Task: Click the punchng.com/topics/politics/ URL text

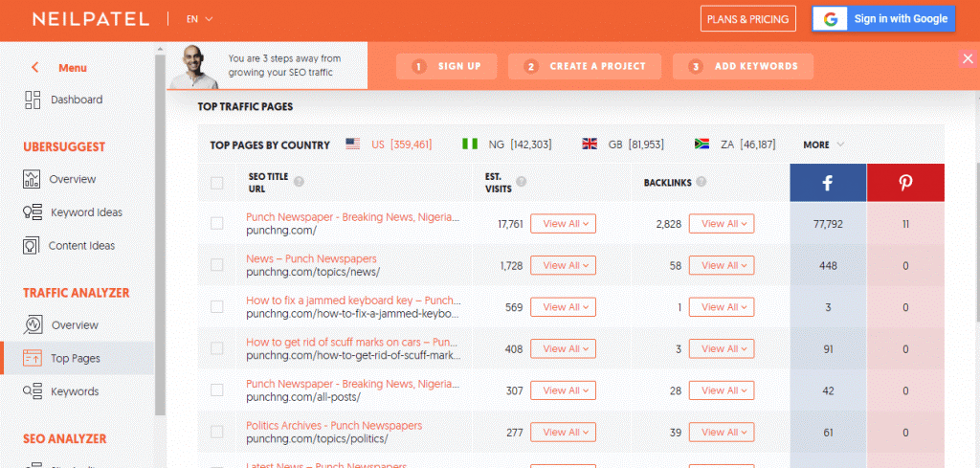Action: coord(317,438)
